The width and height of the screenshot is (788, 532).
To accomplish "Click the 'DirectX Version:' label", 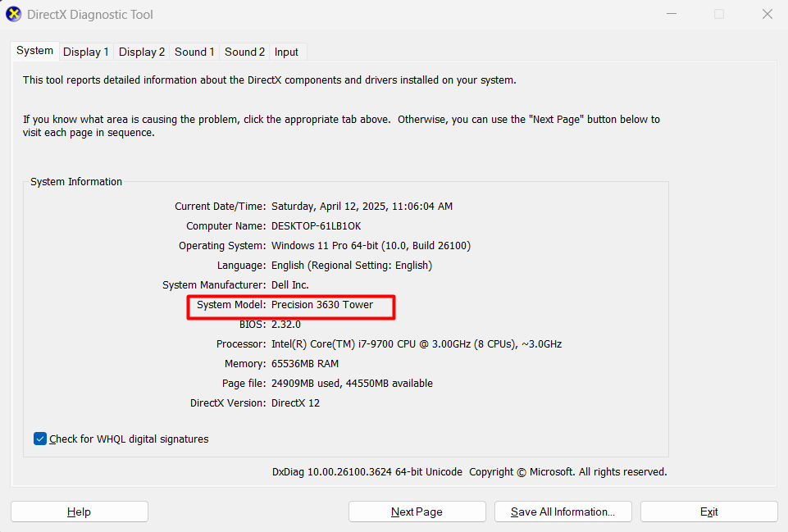I will (x=228, y=402).
